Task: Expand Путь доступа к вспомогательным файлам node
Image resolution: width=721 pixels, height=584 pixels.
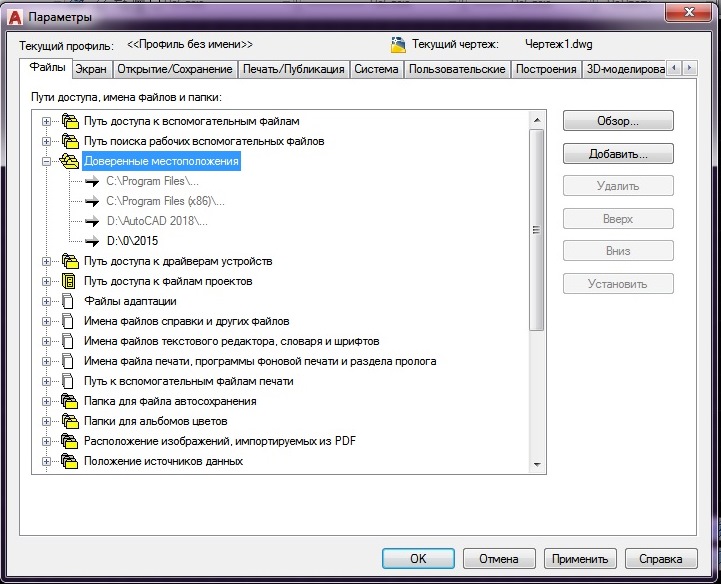Action: (46, 121)
